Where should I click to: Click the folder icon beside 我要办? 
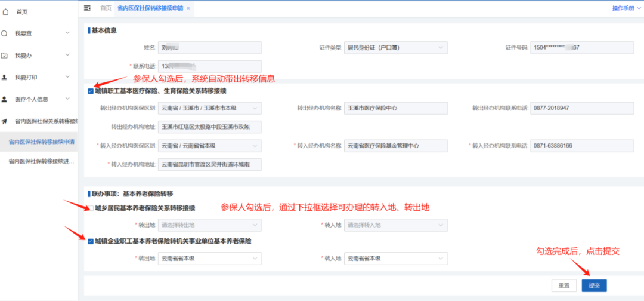[4, 56]
